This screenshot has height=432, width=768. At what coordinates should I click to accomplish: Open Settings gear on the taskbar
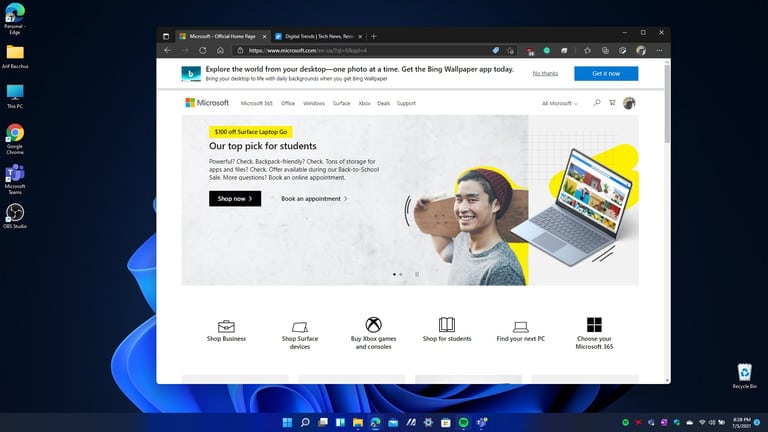tap(428, 422)
